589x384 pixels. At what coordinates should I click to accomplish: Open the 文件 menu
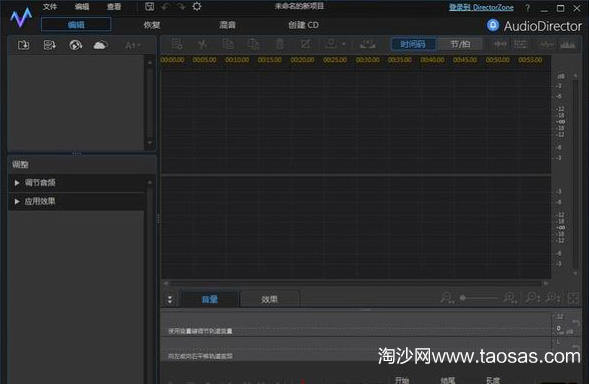click(50, 7)
